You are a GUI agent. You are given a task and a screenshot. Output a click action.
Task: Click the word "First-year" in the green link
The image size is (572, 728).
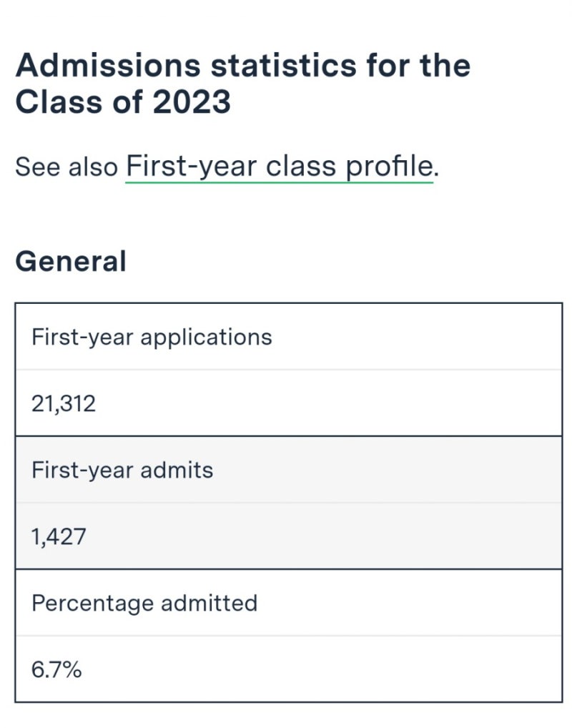[x=191, y=167]
